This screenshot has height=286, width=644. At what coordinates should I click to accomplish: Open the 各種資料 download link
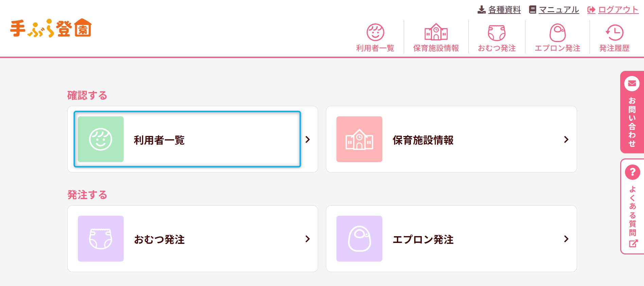point(504,10)
